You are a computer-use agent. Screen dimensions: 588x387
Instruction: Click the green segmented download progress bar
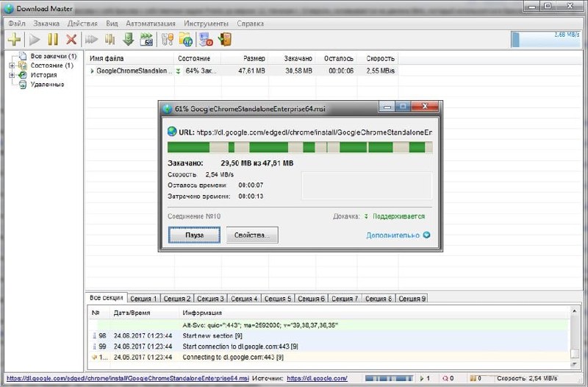point(300,147)
